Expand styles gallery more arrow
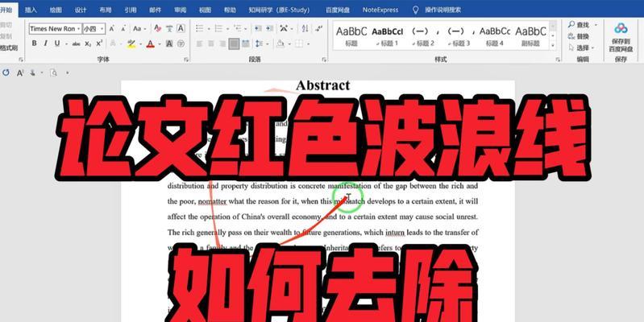This screenshot has width=644, height=322. pyautogui.click(x=553, y=46)
